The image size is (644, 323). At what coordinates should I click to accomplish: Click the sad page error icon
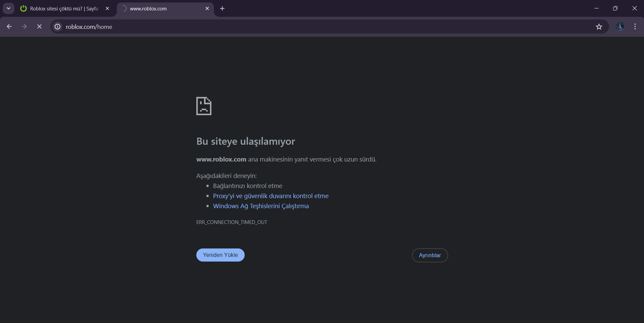click(204, 106)
